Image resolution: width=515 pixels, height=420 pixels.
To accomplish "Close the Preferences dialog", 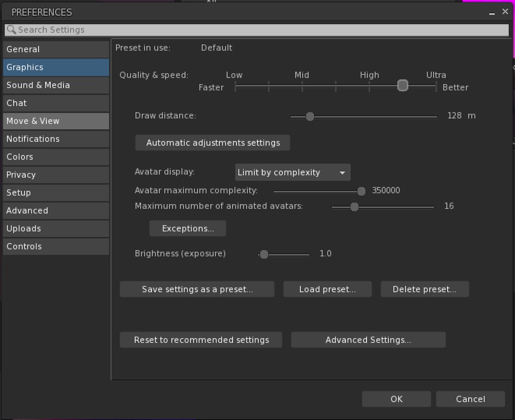I will [505, 12].
